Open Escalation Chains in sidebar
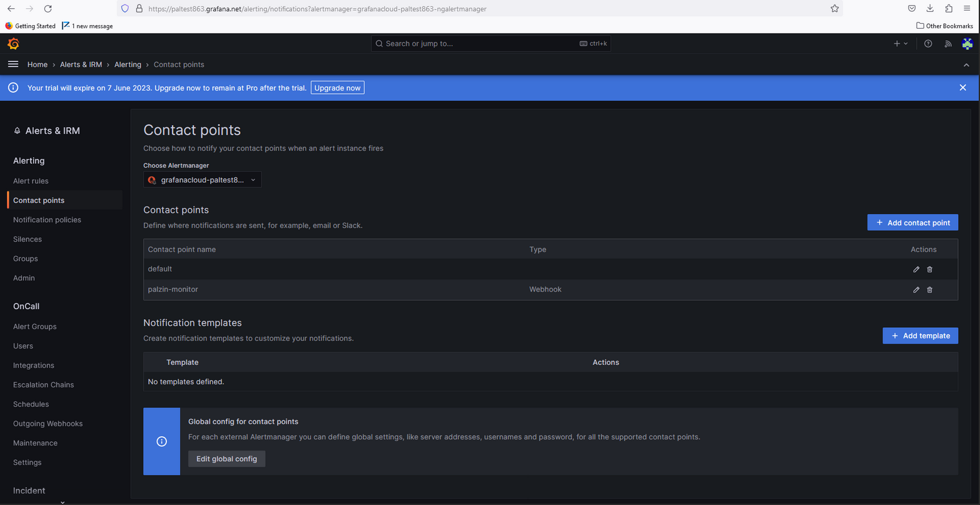The width and height of the screenshot is (980, 505). pos(43,385)
